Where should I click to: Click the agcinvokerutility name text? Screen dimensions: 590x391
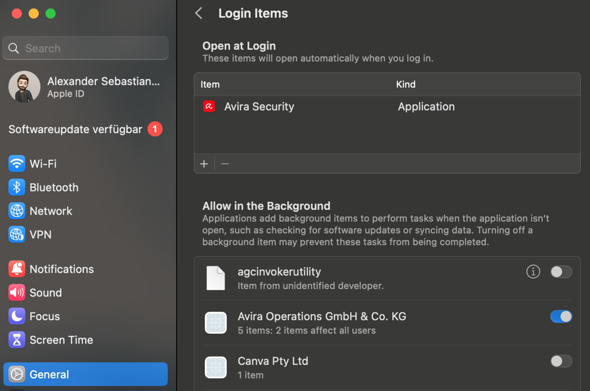279,272
